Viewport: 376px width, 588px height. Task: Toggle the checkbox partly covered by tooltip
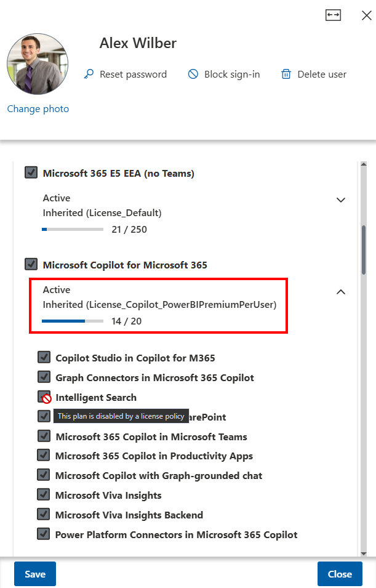tap(44, 416)
